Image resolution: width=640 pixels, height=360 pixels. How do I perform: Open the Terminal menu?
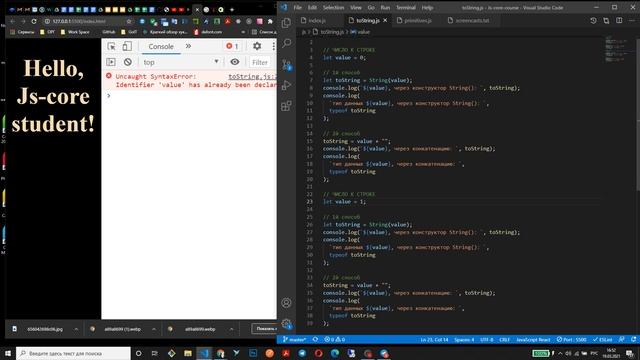[406, 7]
